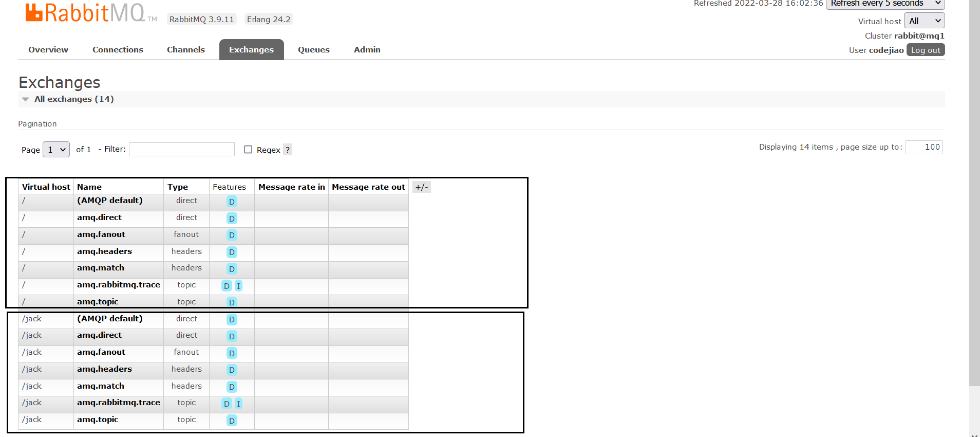Viewport: 980px width, 437px height.
Task: Click 'fanout' type cell of / amq.fanout
Action: tap(186, 234)
